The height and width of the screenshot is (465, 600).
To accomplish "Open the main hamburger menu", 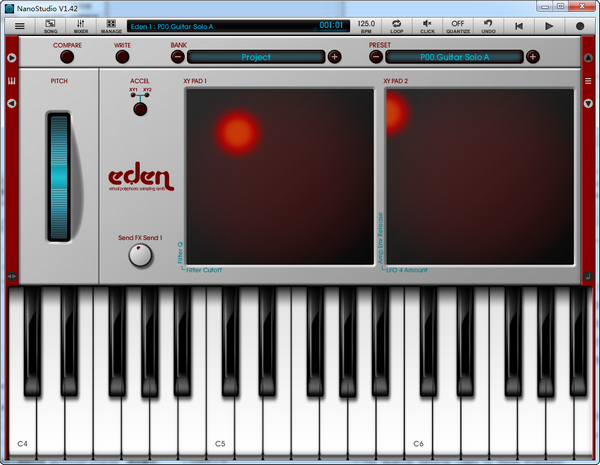I will [x=19, y=25].
